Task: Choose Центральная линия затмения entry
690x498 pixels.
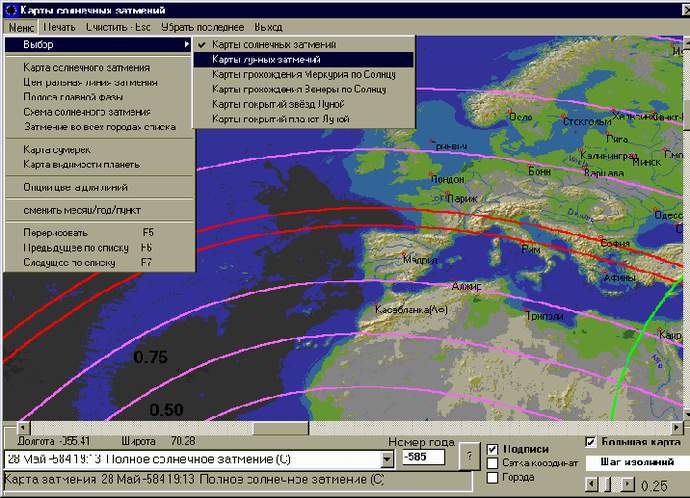Action: pyautogui.click(x=99, y=83)
